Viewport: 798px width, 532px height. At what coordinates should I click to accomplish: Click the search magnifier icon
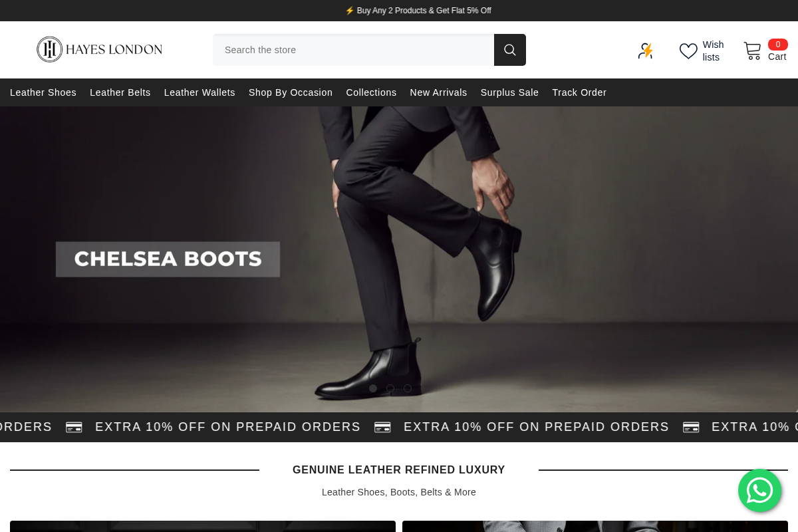pos(509,49)
